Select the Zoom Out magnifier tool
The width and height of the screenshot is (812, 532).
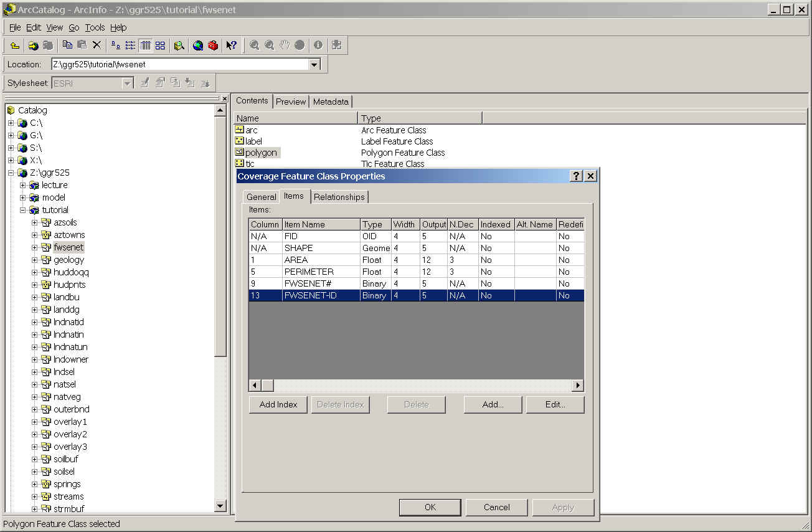269,45
